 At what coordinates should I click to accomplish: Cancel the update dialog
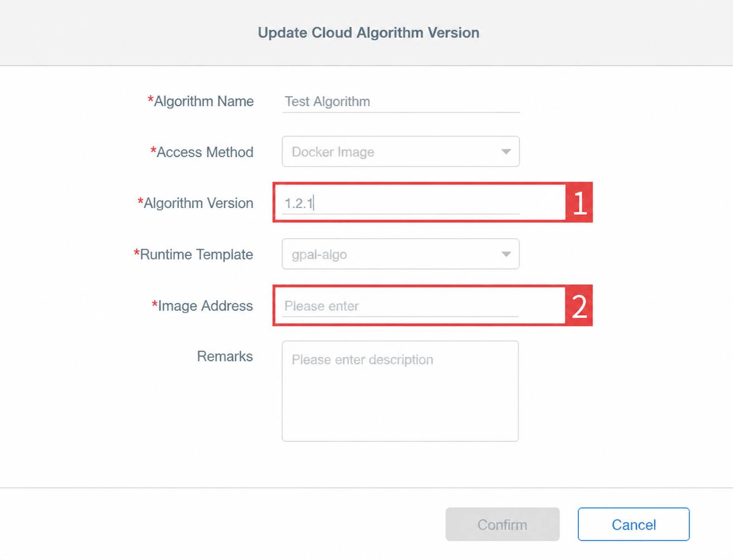click(634, 524)
